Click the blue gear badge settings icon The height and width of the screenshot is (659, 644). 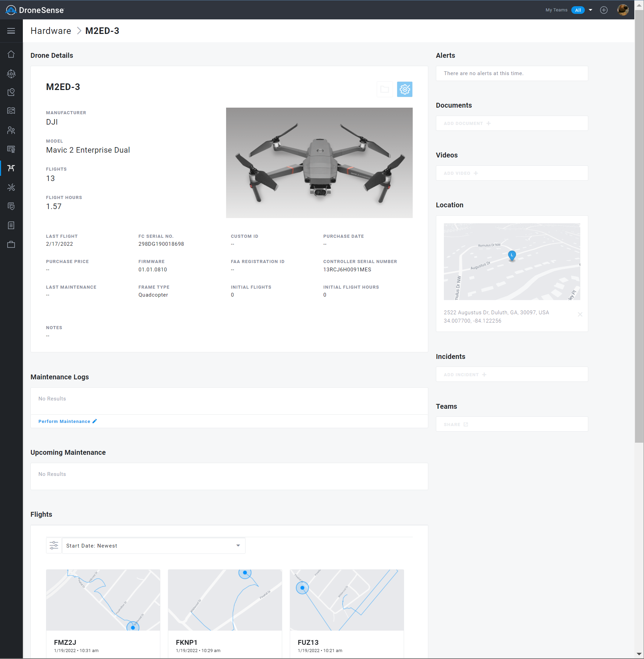(405, 89)
